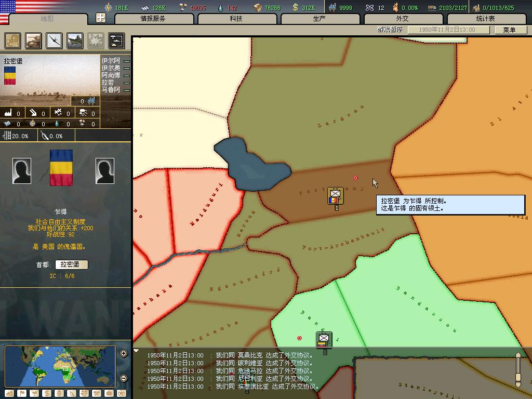Image resolution: width=532 pixels, height=399 pixels.
Task: Select the diplomatic briefcase map mode icon
Action: coord(109,393)
